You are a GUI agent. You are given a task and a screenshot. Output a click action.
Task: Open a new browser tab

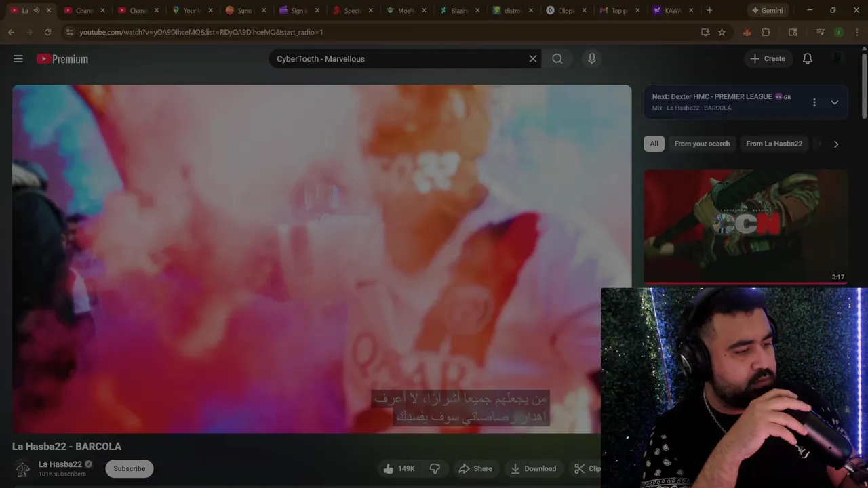click(709, 10)
